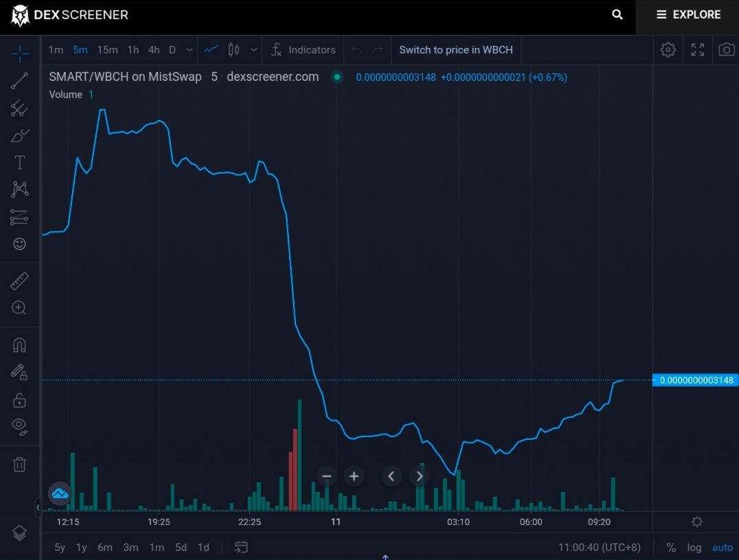
Task: Open chart settings gear icon
Action: pos(668,49)
